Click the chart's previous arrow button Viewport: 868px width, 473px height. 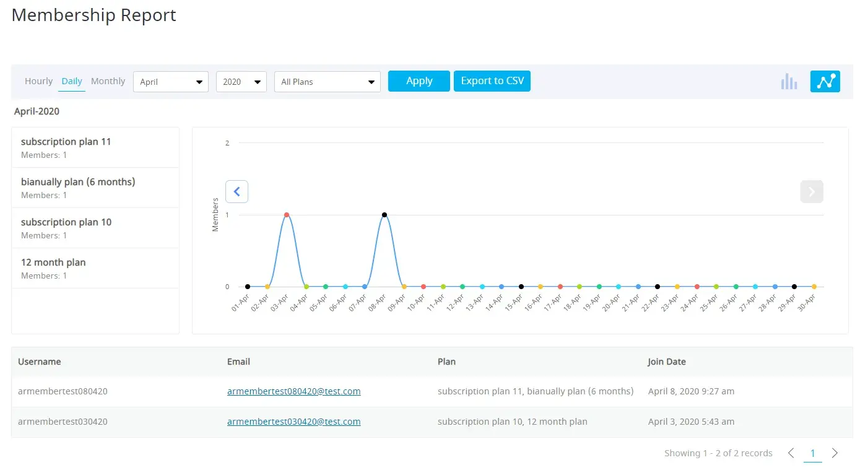[237, 192]
